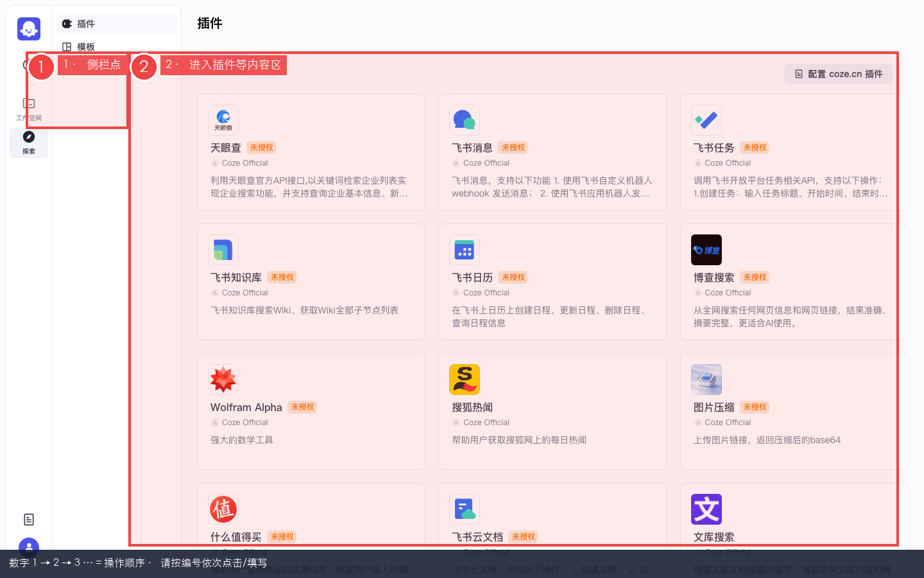Click the 帮助用户获取搜狐网上的每日热闻 description
The width and height of the screenshot is (924, 578).
(x=519, y=440)
